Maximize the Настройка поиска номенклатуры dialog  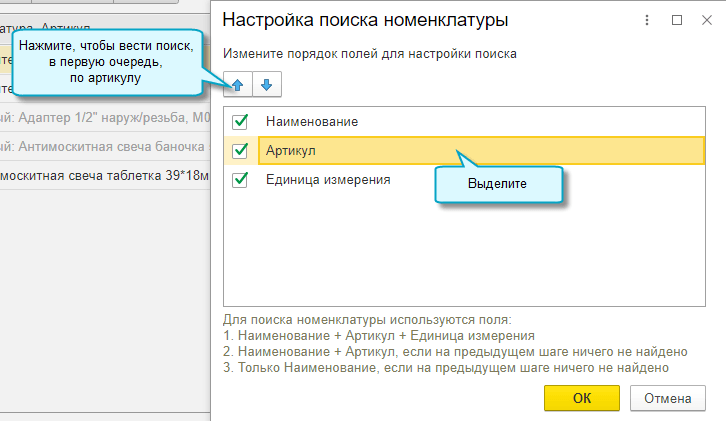tap(677, 20)
